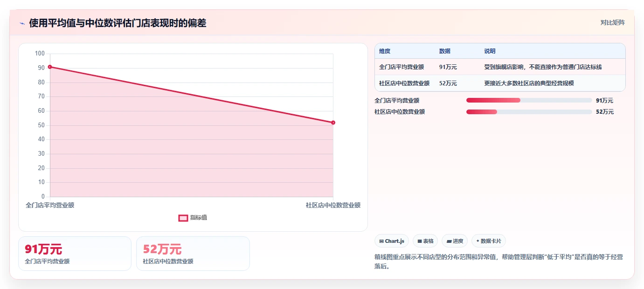Click the 指标值 legend color box
The width and height of the screenshot is (644, 289).
(183, 218)
